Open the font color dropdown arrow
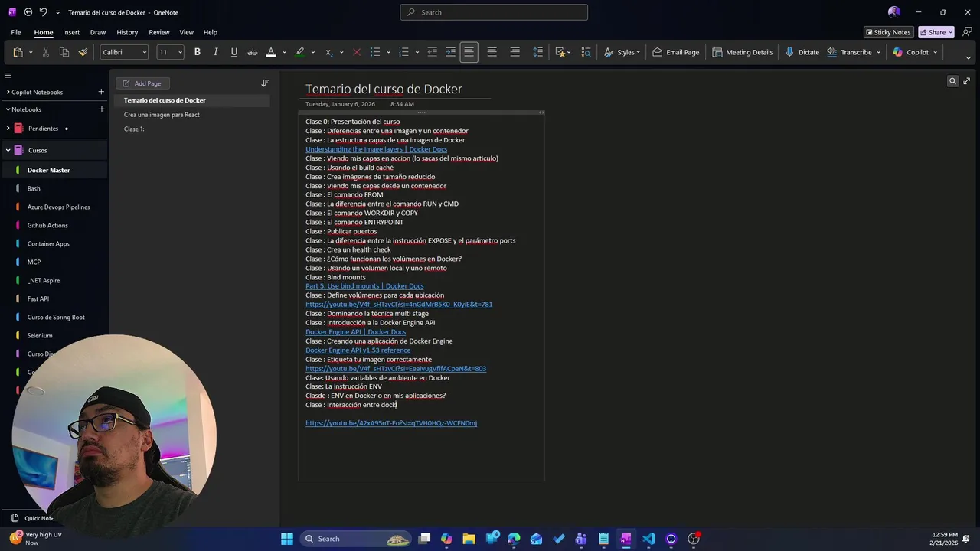The image size is (980, 551). click(284, 52)
